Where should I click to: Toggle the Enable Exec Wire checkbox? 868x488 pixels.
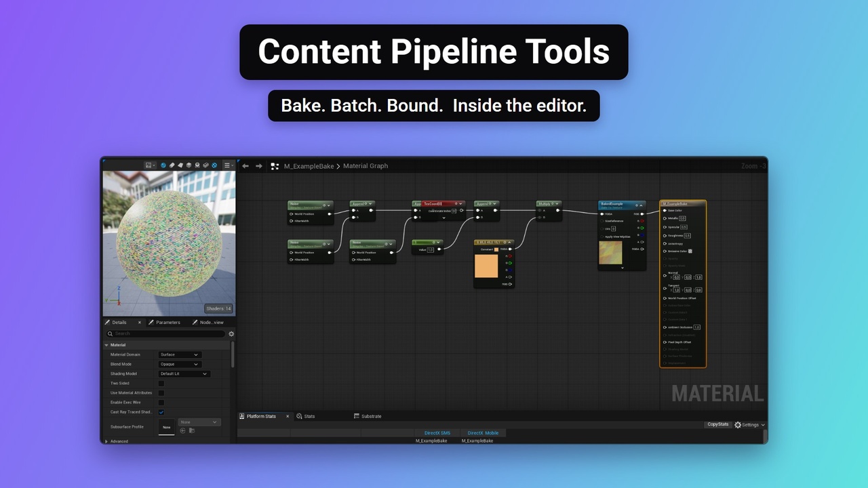point(161,403)
